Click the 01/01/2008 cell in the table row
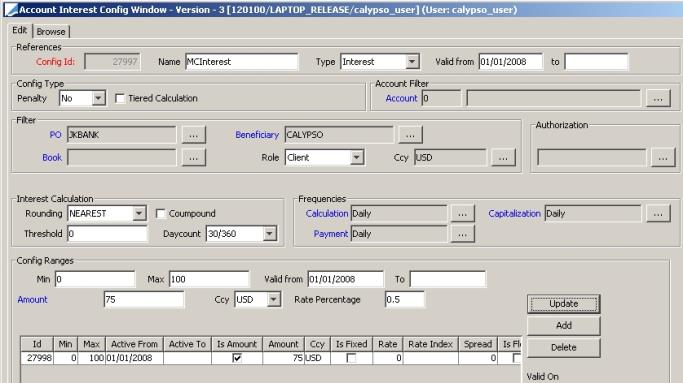The height and width of the screenshot is (383, 683). pos(134,358)
